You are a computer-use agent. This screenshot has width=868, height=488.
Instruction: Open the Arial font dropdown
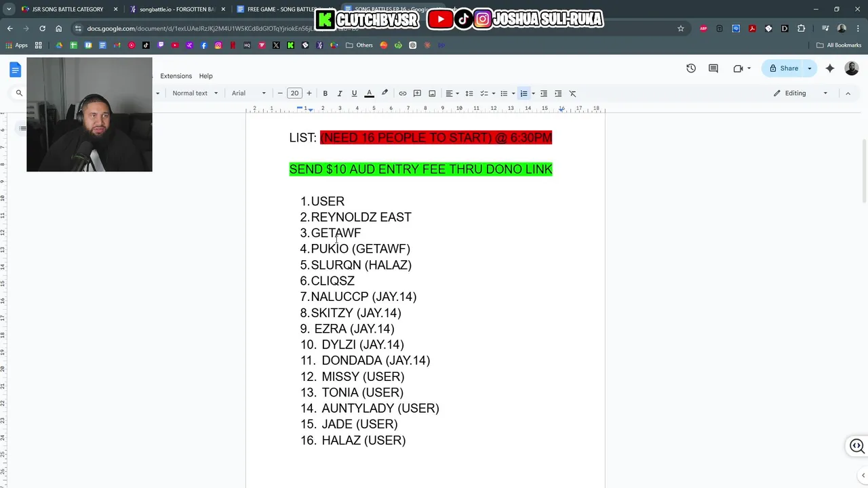tap(249, 94)
